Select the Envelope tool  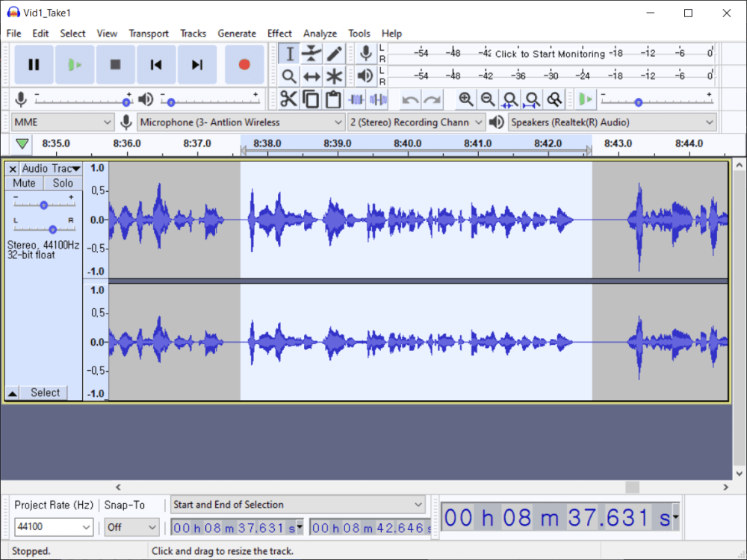click(311, 53)
